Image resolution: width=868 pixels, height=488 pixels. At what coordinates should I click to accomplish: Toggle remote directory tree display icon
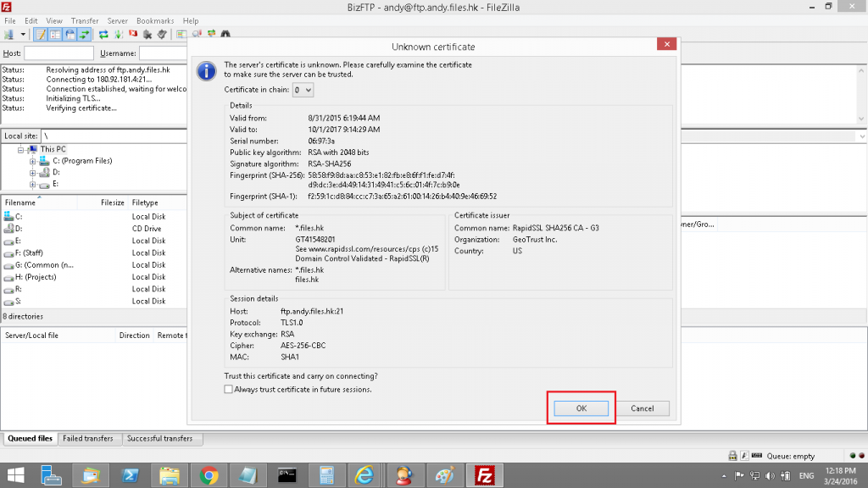tap(70, 34)
